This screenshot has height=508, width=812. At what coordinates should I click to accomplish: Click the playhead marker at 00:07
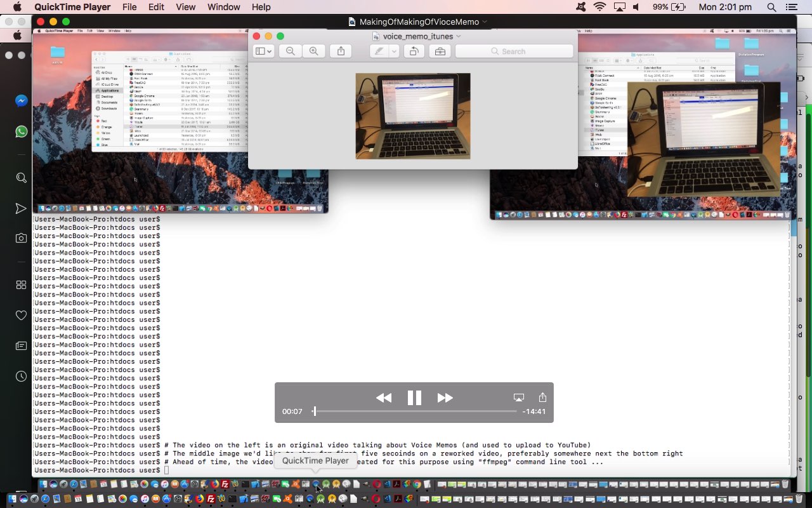coord(314,411)
